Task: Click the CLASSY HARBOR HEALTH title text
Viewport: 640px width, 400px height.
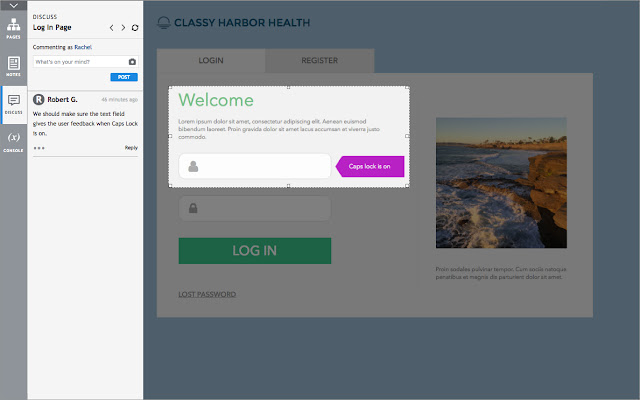Action: (x=242, y=22)
